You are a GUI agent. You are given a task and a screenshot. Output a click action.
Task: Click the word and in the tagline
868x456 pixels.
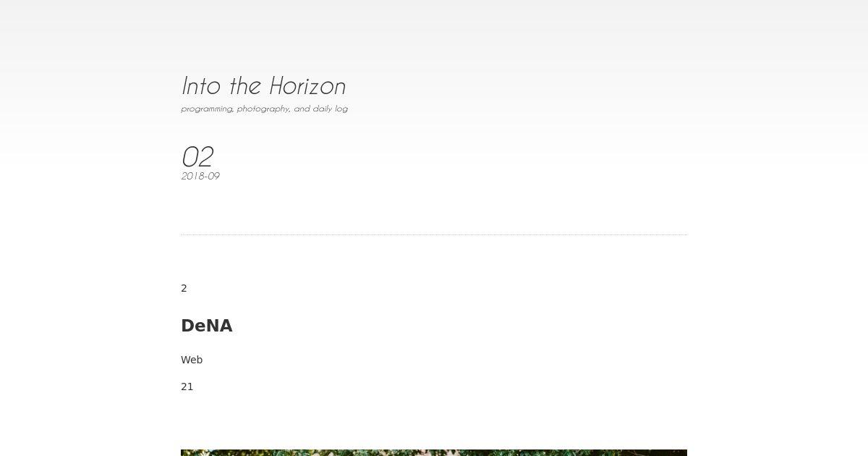tap(302, 109)
